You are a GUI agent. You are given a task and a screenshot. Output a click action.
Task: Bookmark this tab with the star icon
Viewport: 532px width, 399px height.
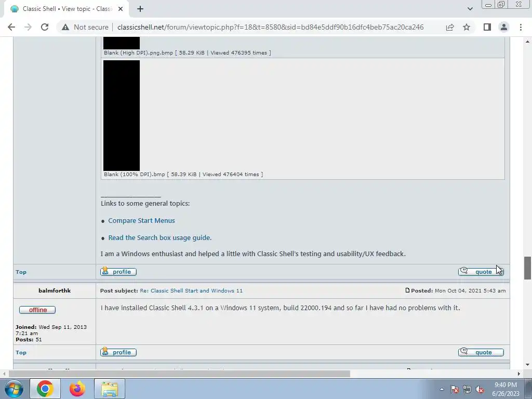coord(467,27)
